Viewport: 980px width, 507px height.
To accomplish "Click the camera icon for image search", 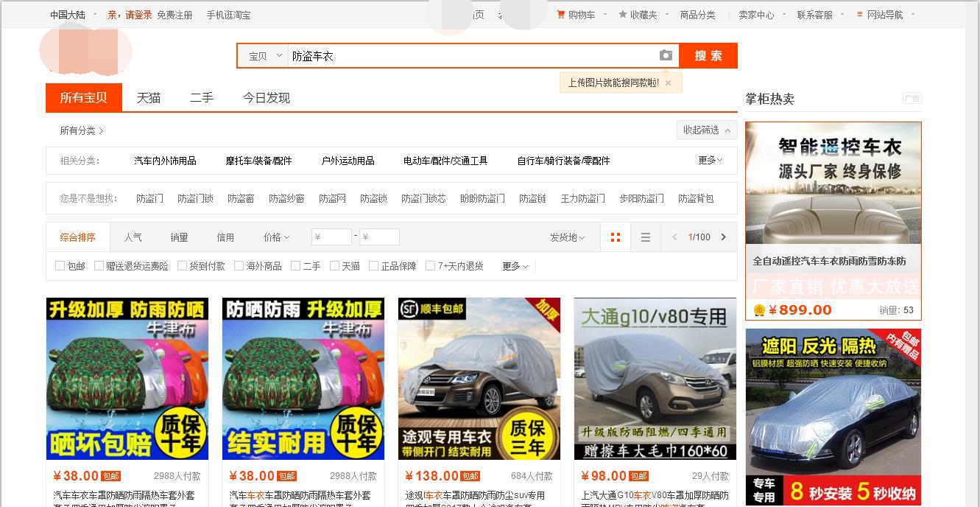I will pos(666,55).
